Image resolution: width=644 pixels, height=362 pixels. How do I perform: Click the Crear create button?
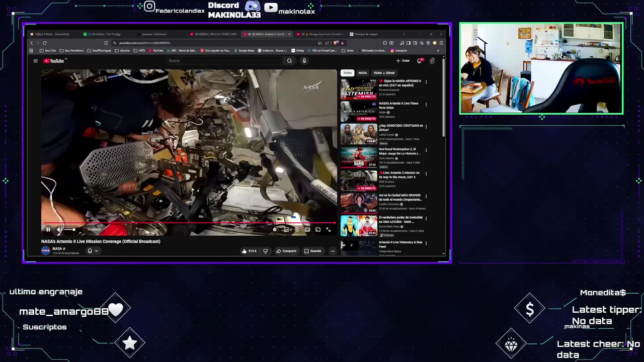[x=403, y=61]
